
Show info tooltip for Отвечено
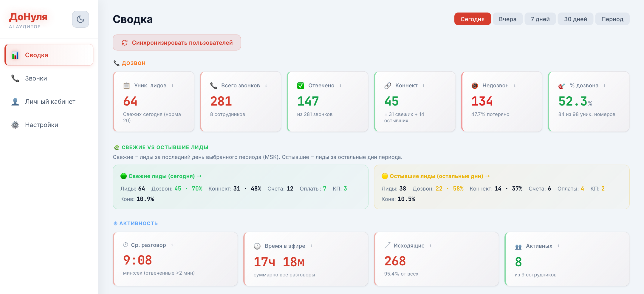click(x=340, y=86)
